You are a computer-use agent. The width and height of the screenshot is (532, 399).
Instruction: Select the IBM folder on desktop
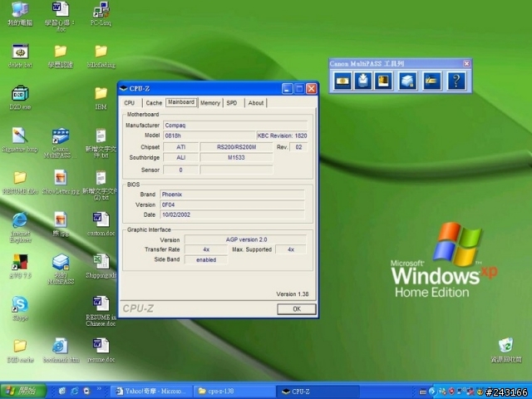(x=101, y=98)
